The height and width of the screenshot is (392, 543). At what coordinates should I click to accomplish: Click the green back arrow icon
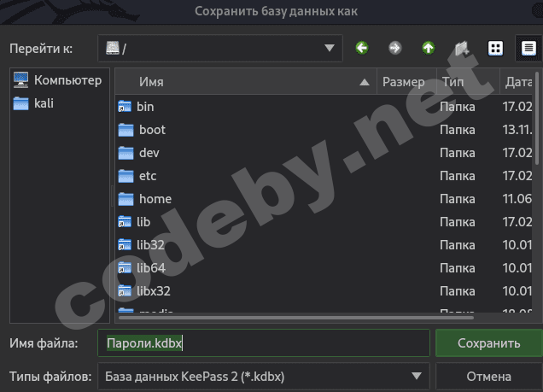(362, 49)
